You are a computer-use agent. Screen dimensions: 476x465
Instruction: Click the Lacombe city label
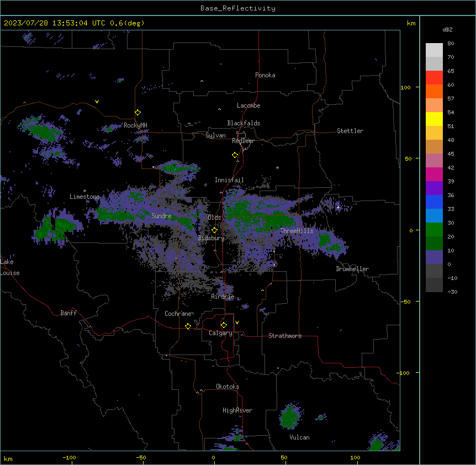[x=248, y=105]
